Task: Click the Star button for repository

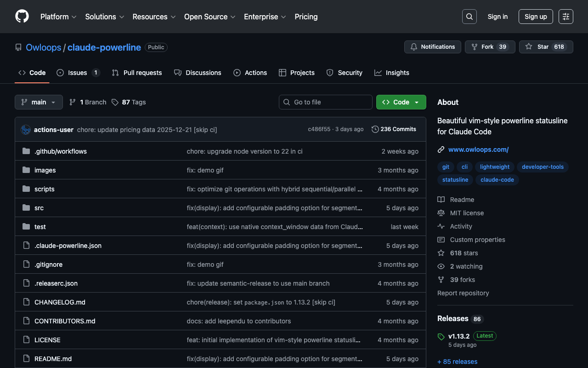Action: [x=537, y=47]
